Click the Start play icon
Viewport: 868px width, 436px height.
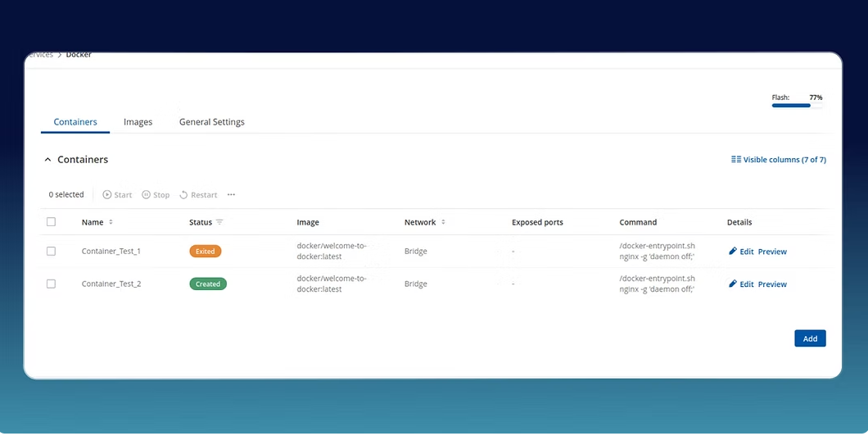click(x=107, y=195)
